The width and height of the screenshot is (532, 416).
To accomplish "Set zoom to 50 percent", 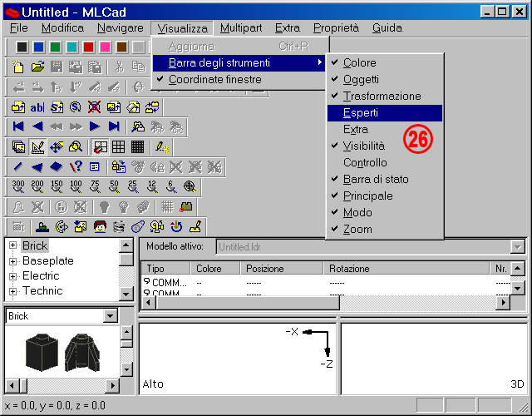I will tap(114, 186).
